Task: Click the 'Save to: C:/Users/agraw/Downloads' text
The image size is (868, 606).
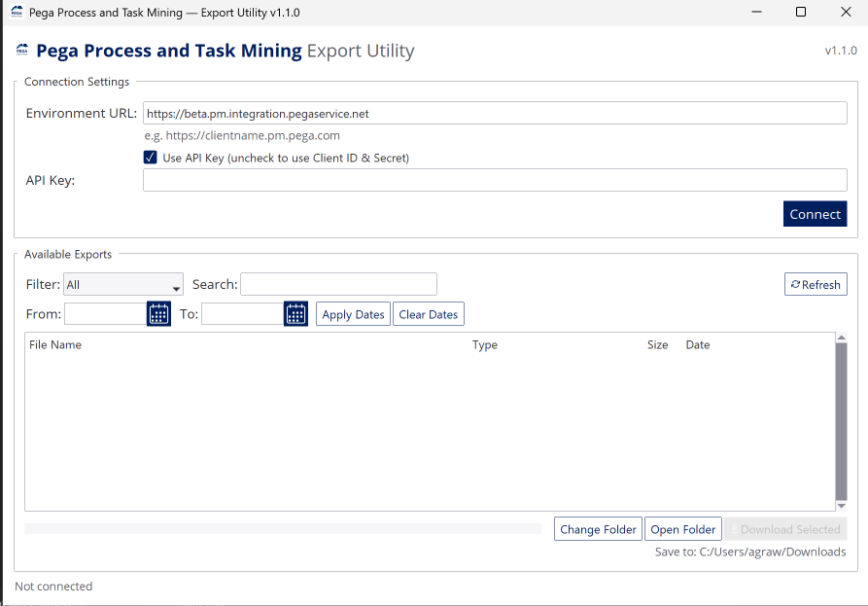Action: pyautogui.click(x=750, y=552)
